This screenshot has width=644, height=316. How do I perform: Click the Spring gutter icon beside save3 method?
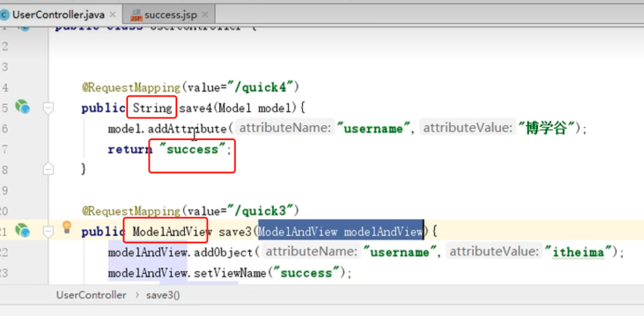click(22, 230)
